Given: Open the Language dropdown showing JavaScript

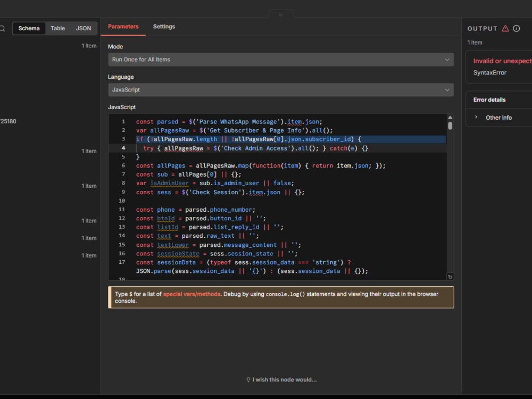Looking at the screenshot, I should 280,90.
